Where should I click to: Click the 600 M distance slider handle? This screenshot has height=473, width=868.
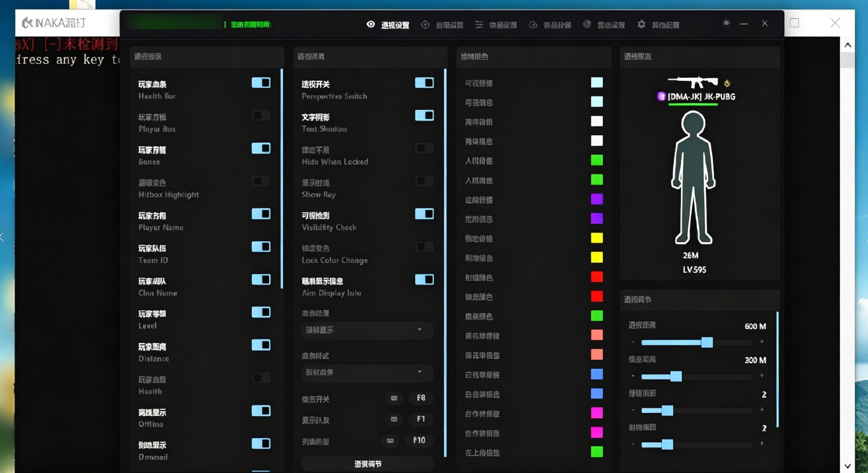(707, 342)
